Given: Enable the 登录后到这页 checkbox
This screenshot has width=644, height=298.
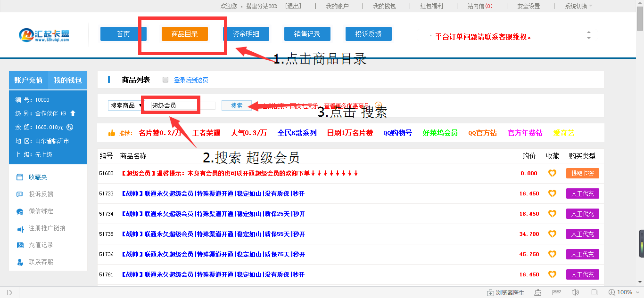Looking at the screenshot, I should coord(165,79).
